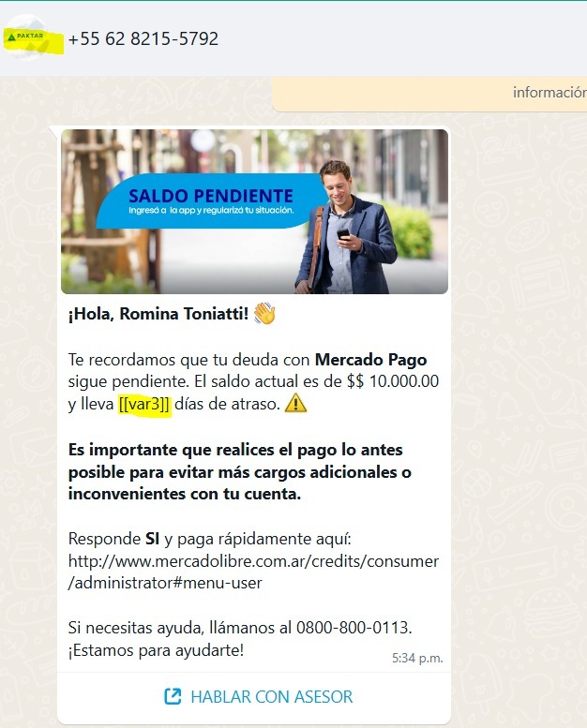Click the 0800-800-0113 phone number
587x728 pixels.
click(x=352, y=628)
